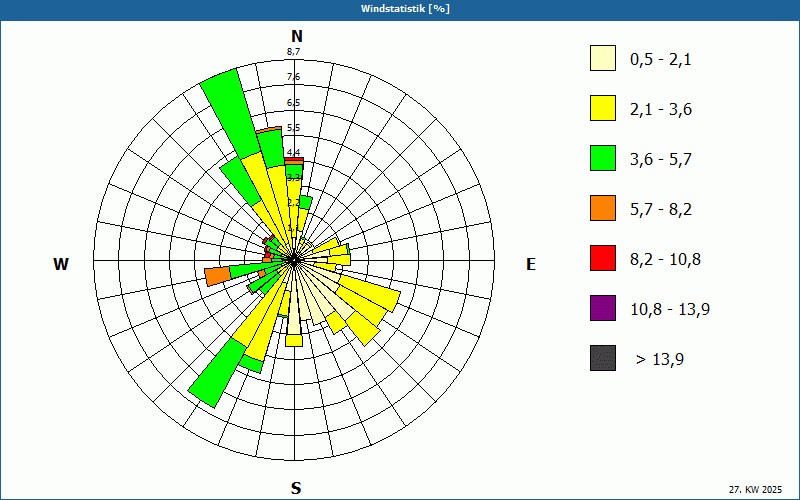
Task: Click the '4,4' axis value
Action: 293,153
